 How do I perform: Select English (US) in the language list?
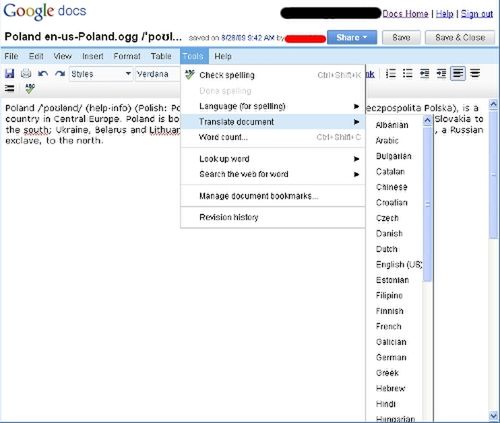pos(399,264)
